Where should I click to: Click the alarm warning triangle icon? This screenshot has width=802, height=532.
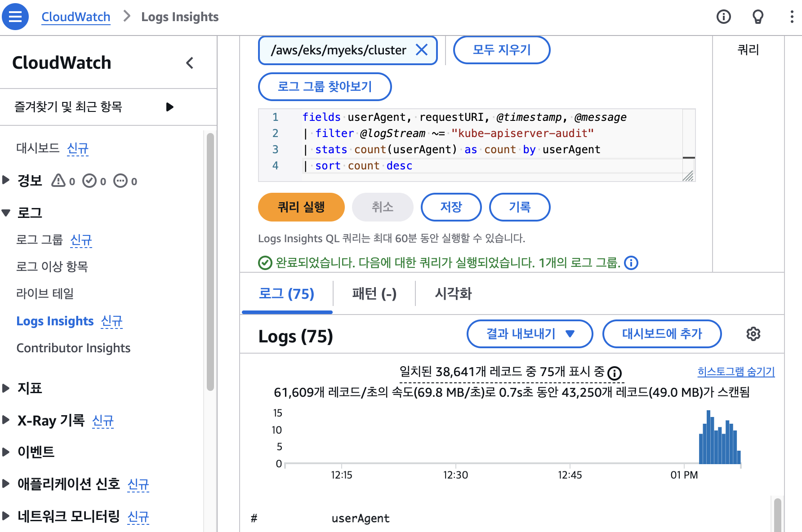tap(58, 181)
